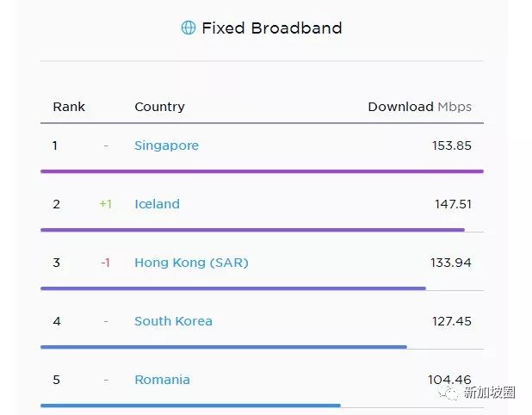Click Iceland's speed progress bar
Screen dimensions: 532x415
click(252, 230)
